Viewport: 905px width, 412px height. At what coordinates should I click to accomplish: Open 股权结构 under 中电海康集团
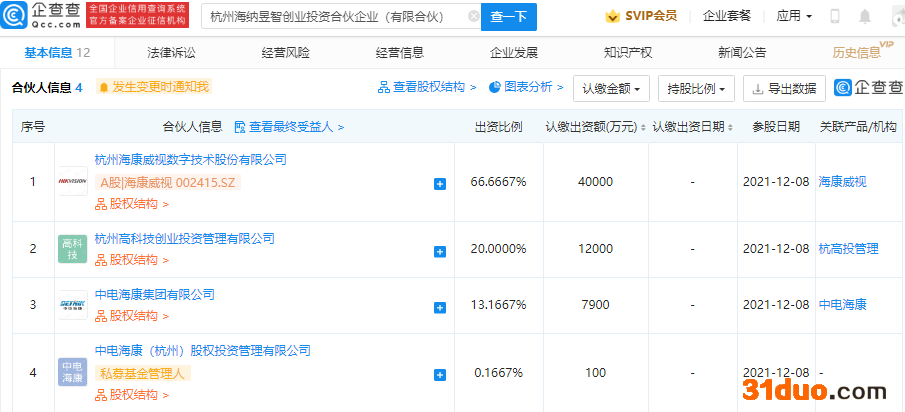click(132, 316)
